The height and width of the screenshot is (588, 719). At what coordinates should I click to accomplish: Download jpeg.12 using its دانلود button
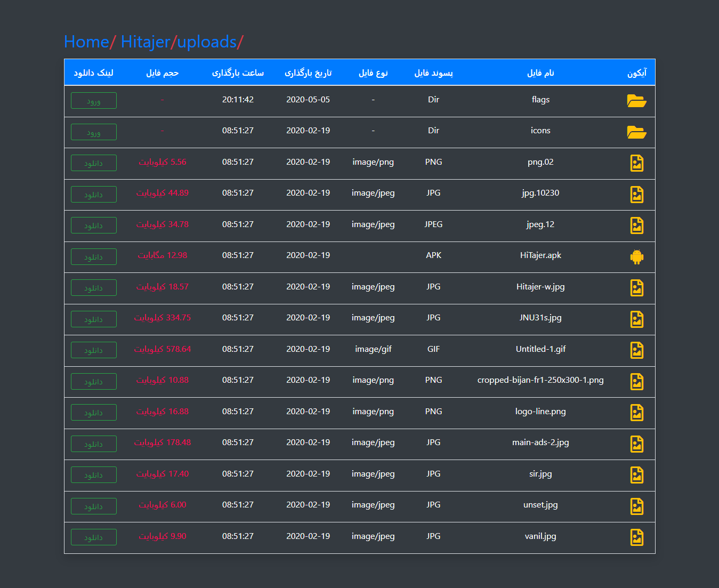(x=94, y=225)
